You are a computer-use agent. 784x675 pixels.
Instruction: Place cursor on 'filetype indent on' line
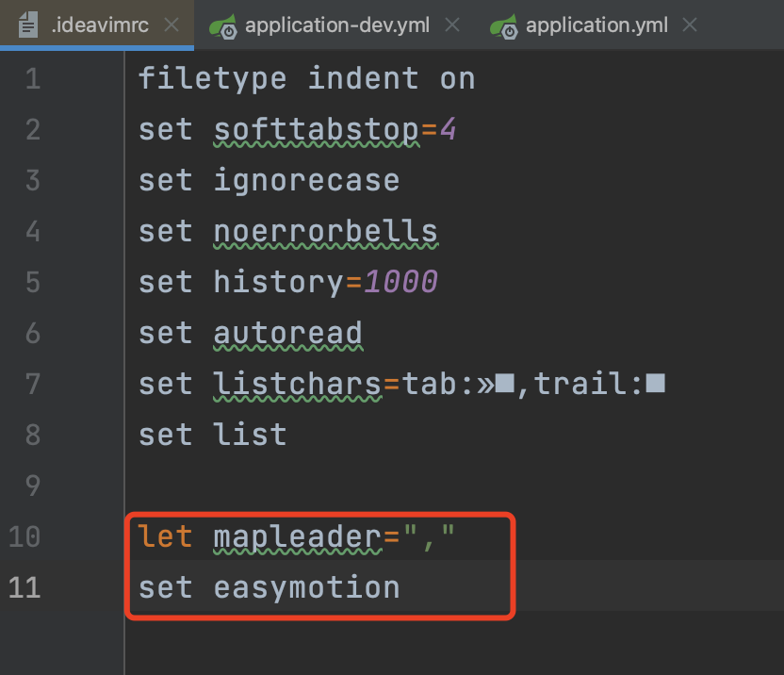coord(306,79)
